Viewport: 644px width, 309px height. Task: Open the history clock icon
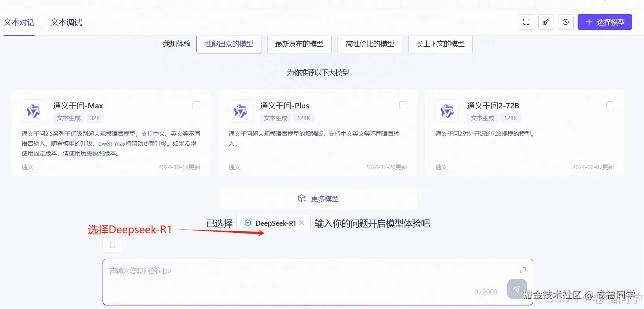click(565, 22)
